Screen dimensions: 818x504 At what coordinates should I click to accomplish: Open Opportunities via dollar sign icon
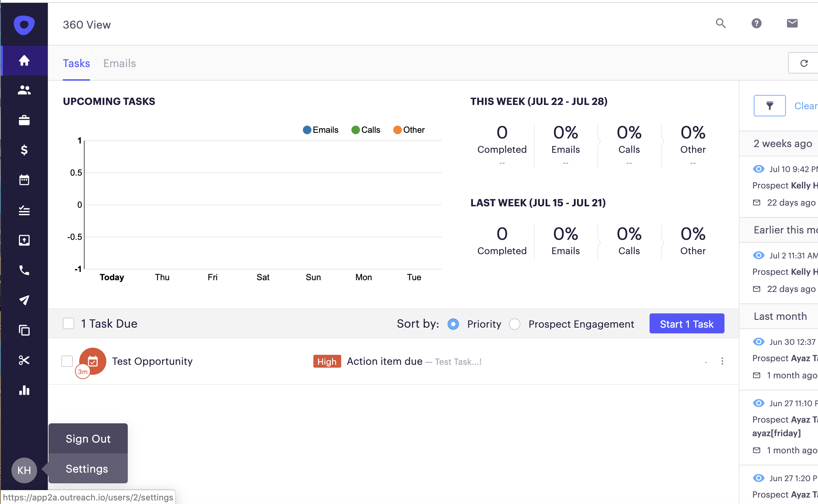24,150
